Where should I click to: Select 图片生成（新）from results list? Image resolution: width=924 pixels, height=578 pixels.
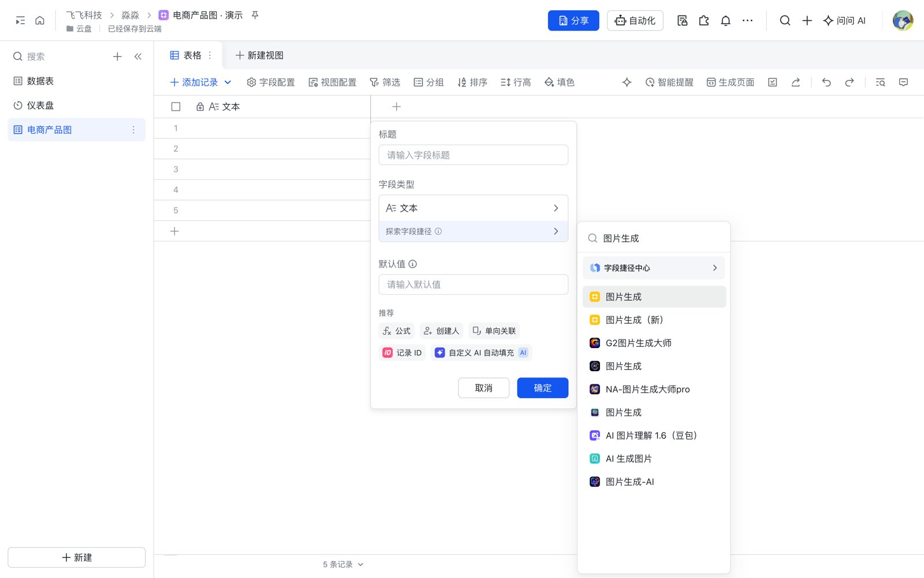(654, 320)
